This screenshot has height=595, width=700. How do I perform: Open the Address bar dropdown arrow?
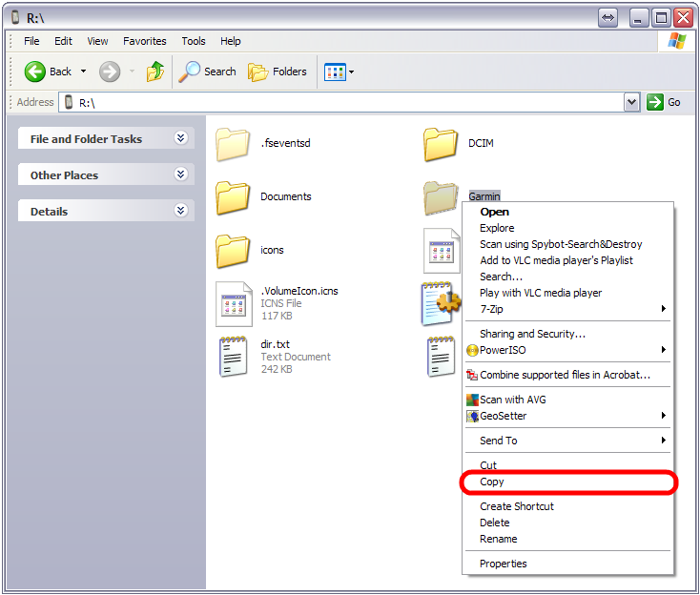(x=631, y=102)
